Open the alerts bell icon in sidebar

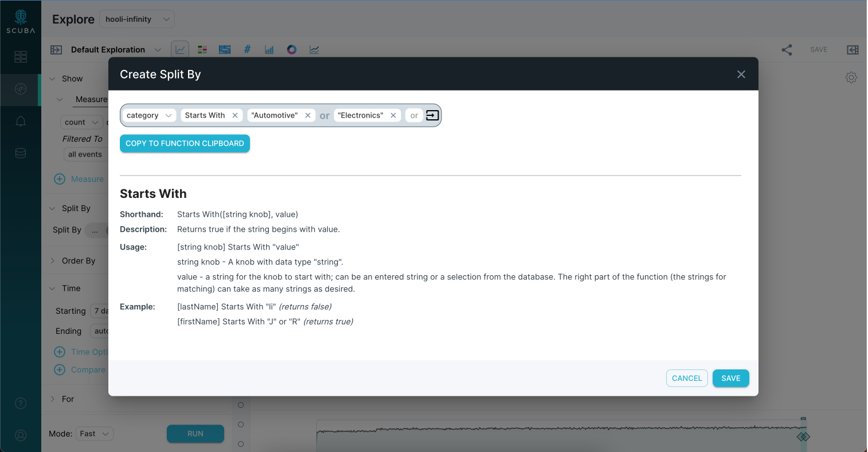(21, 121)
